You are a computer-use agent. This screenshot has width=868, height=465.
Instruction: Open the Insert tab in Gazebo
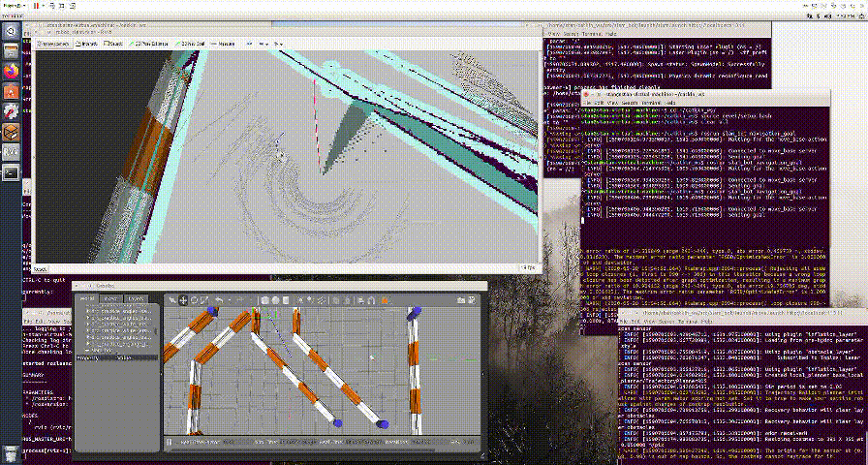[111, 298]
